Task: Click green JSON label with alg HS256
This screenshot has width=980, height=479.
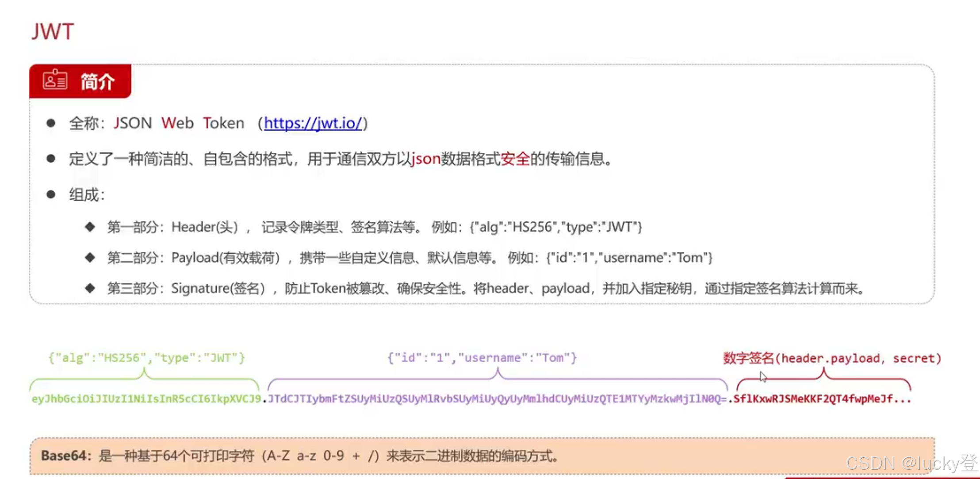Action: point(146,357)
